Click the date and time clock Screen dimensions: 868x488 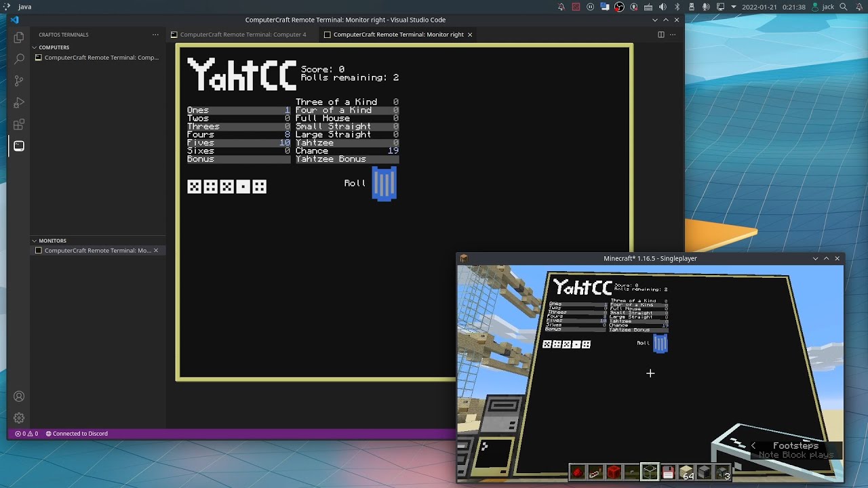[x=774, y=7]
